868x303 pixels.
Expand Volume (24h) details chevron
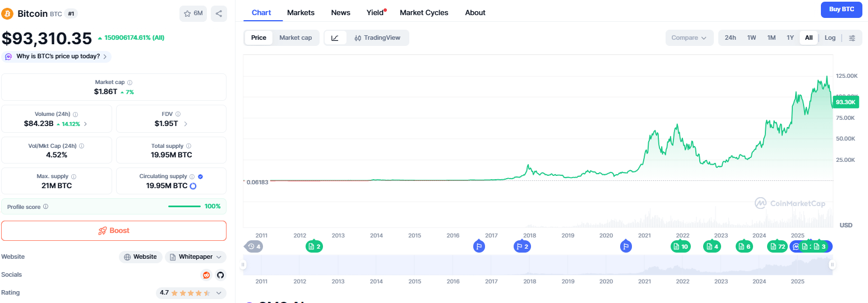pyautogui.click(x=86, y=124)
